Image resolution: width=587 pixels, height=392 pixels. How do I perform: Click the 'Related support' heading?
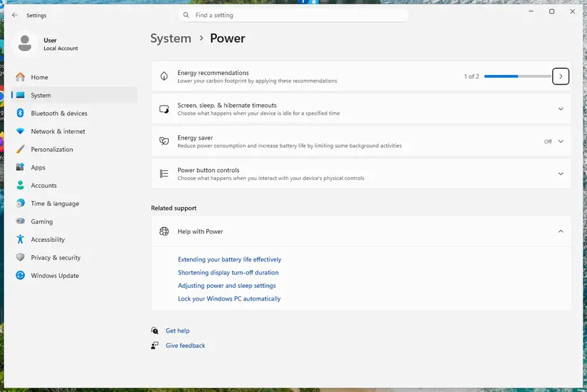click(174, 208)
